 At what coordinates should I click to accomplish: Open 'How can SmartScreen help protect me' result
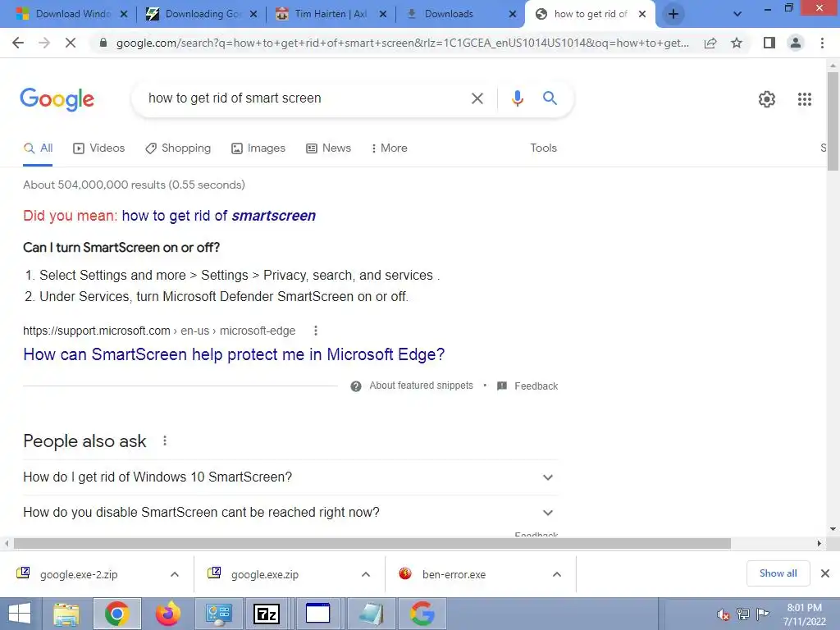(234, 354)
